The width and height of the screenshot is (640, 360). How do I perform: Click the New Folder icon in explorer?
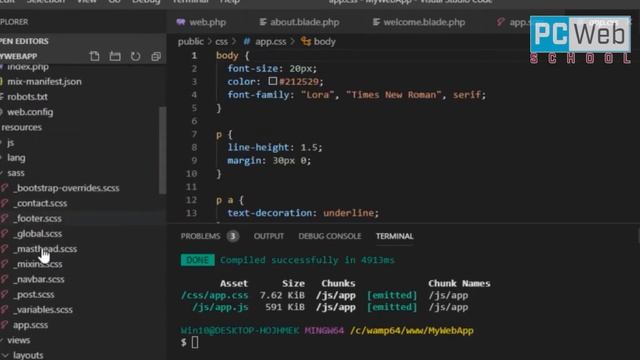(x=115, y=56)
